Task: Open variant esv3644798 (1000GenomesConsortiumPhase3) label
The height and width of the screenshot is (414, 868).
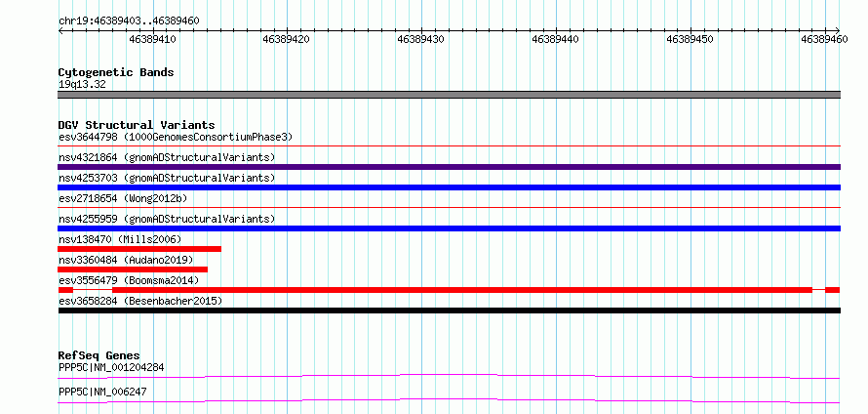Action: tap(176, 137)
